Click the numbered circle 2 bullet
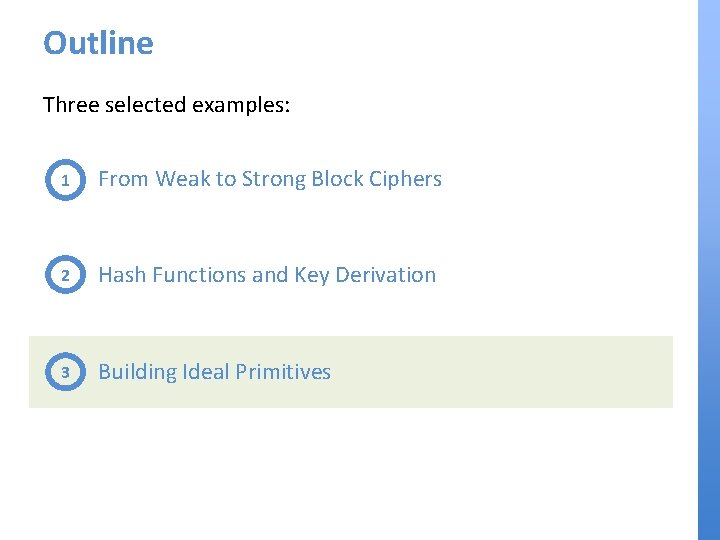 [x=65, y=275]
